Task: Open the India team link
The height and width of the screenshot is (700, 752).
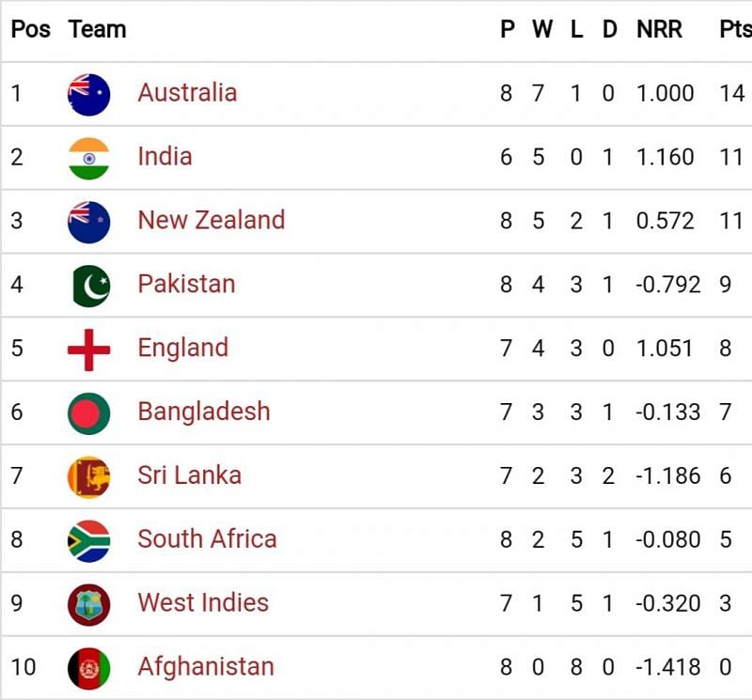Action: [164, 157]
